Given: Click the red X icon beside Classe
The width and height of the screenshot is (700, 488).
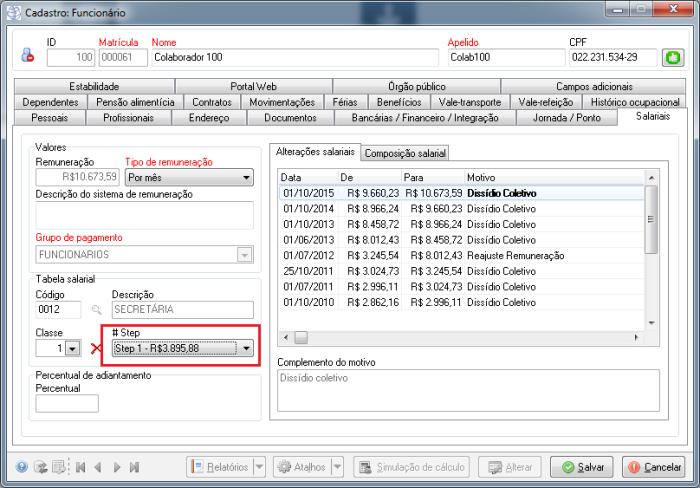Looking at the screenshot, I should click(97, 348).
